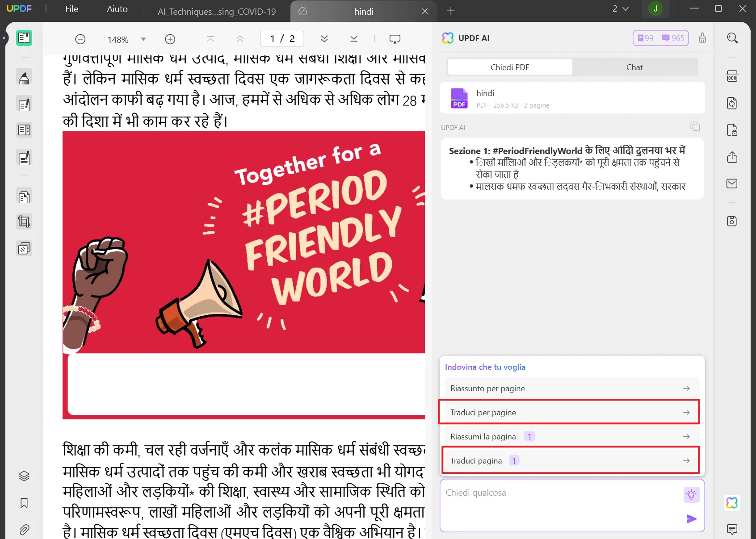756x539 pixels.
Task: Show the Bookmarks panel
Action: click(24, 503)
